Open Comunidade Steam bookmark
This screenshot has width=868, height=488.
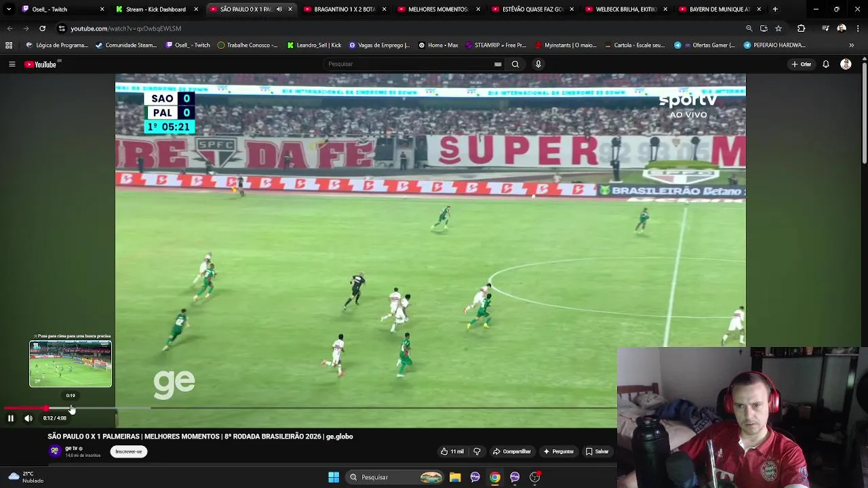click(126, 45)
